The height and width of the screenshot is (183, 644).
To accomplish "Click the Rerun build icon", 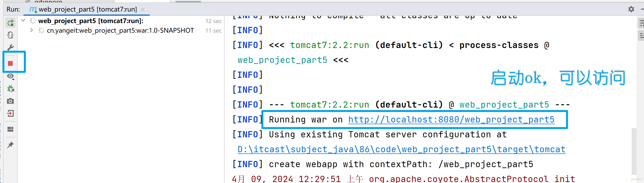I will pyautogui.click(x=11, y=23).
